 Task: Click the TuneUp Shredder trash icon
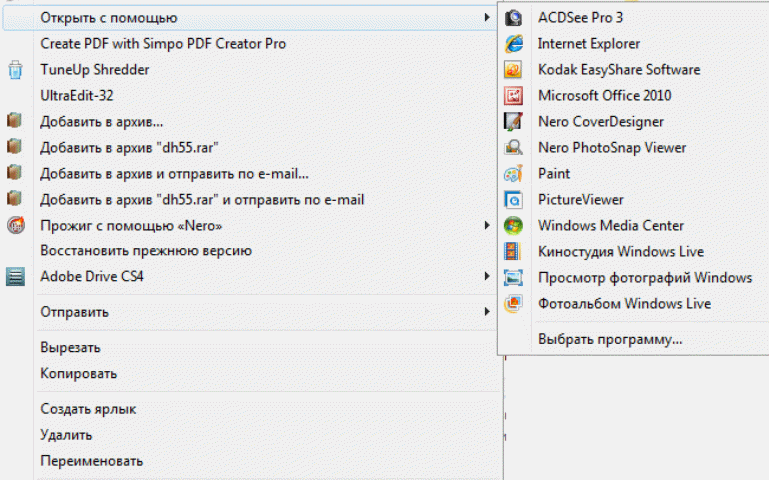pyautogui.click(x=15, y=70)
